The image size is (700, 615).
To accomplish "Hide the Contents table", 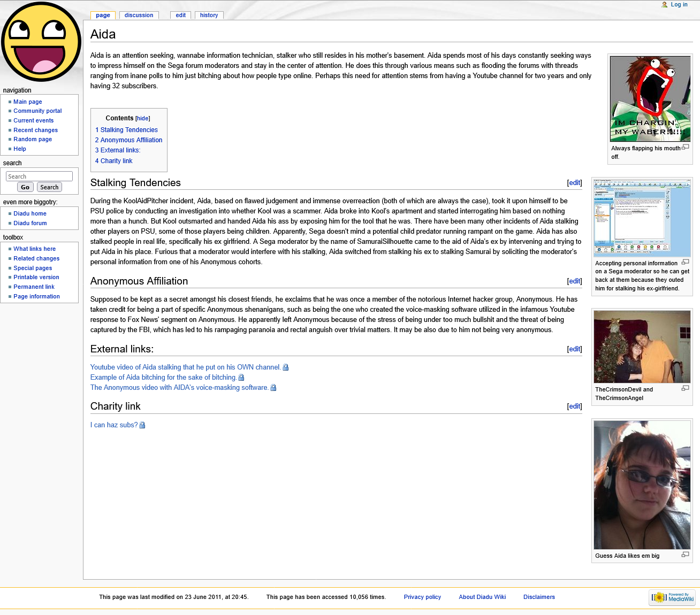I will pyautogui.click(x=143, y=119).
